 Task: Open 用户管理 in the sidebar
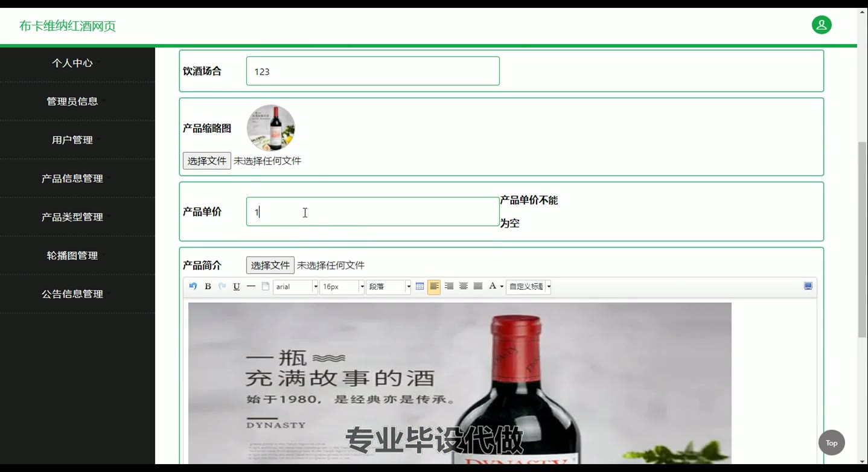tap(72, 140)
